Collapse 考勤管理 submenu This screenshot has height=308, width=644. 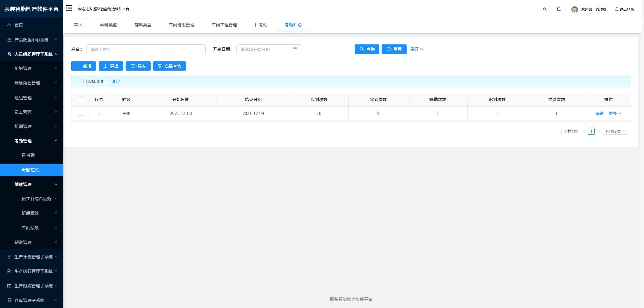[x=31, y=141]
